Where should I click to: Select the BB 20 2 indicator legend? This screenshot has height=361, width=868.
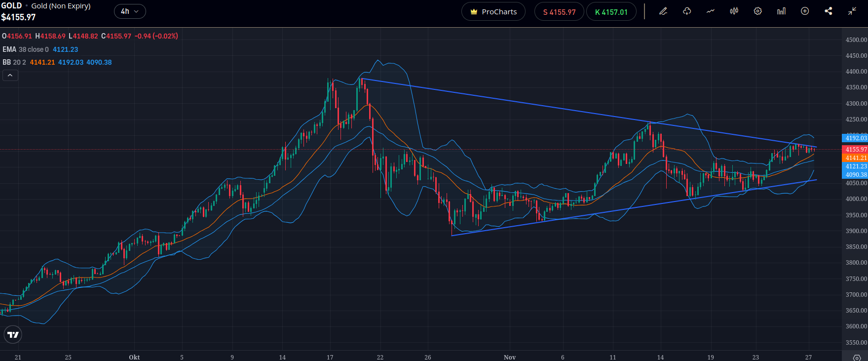pos(14,62)
